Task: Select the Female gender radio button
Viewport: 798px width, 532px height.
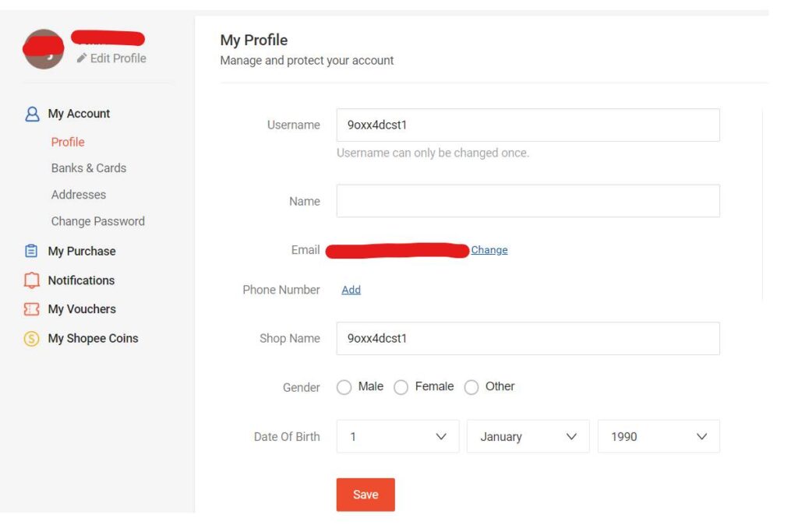Action: pyautogui.click(x=401, y=387)
